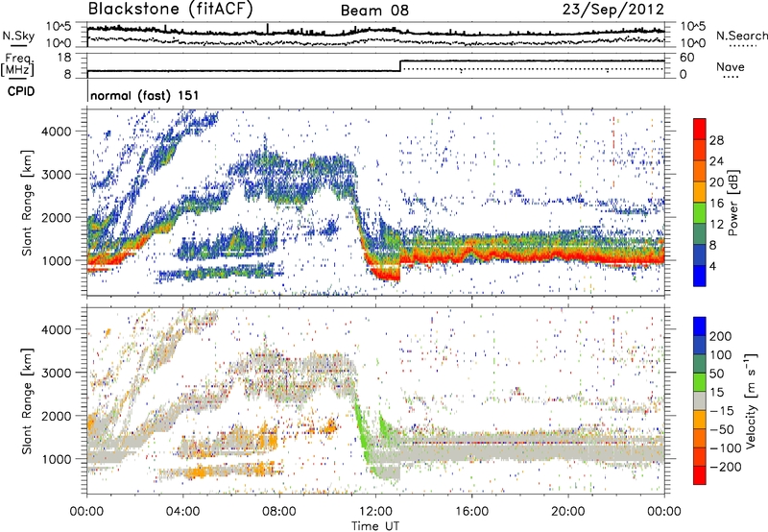Screen dimensions: 768x532
Task: Select the "16" power colorbar value
Action: click(x=716, y=204)
